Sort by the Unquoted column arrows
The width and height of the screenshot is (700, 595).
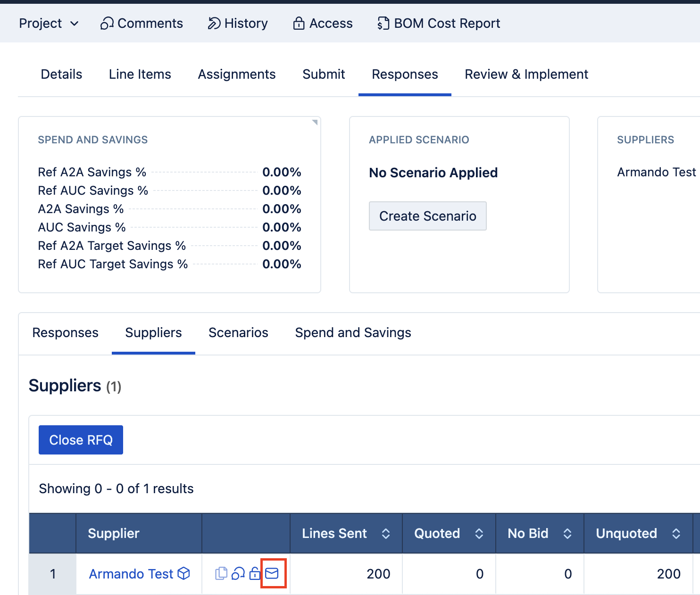click(x=676, y=533)
